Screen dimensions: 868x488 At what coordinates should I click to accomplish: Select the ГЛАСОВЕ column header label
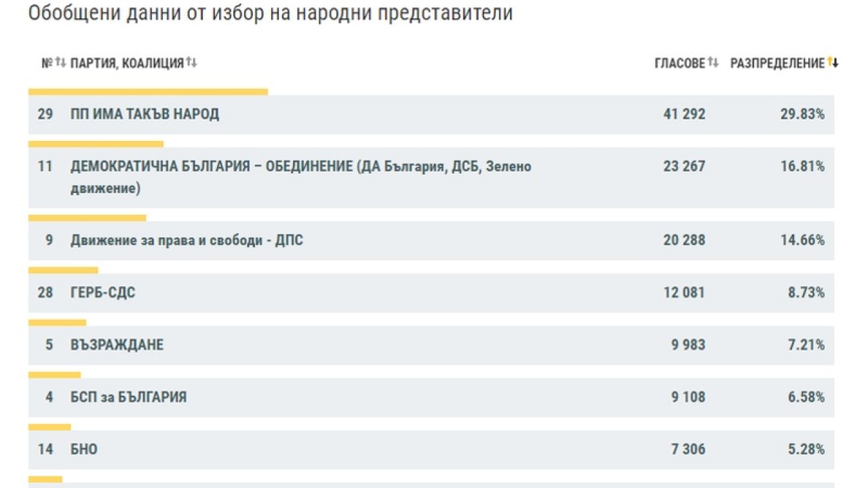tap(679, 63)
